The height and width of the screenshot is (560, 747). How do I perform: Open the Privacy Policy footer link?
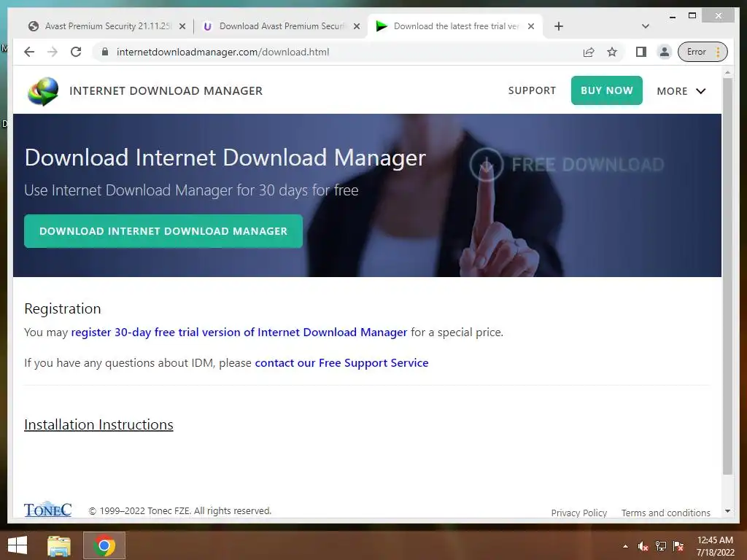[578, 513]
